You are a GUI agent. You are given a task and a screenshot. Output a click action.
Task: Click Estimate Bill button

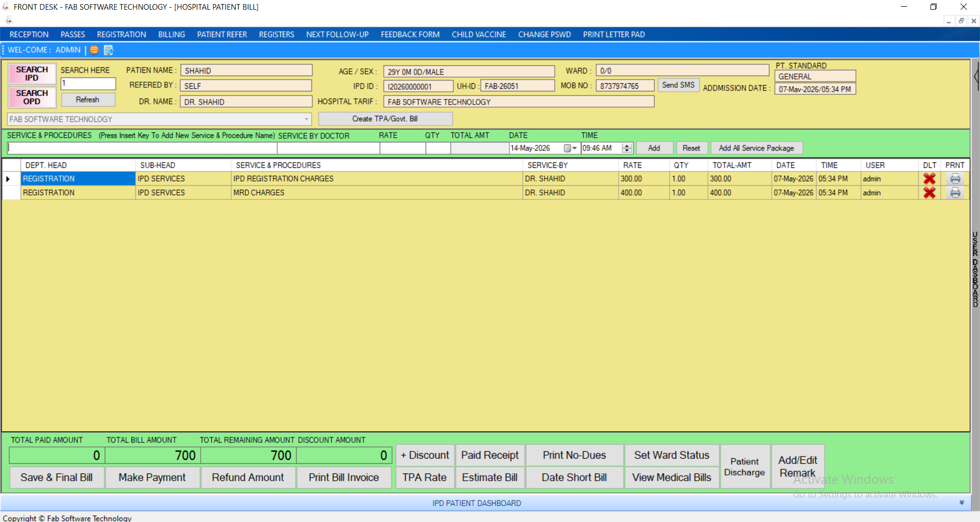(x=490, y=478)
